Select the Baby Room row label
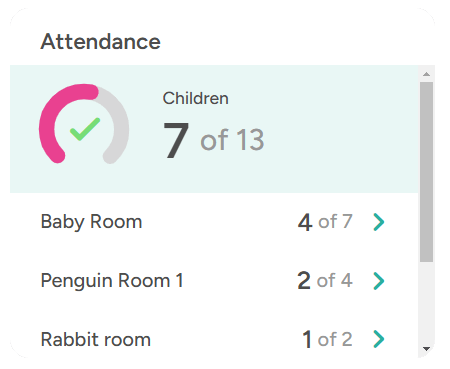This screenshot has height=369, width=450. point(91,222)
